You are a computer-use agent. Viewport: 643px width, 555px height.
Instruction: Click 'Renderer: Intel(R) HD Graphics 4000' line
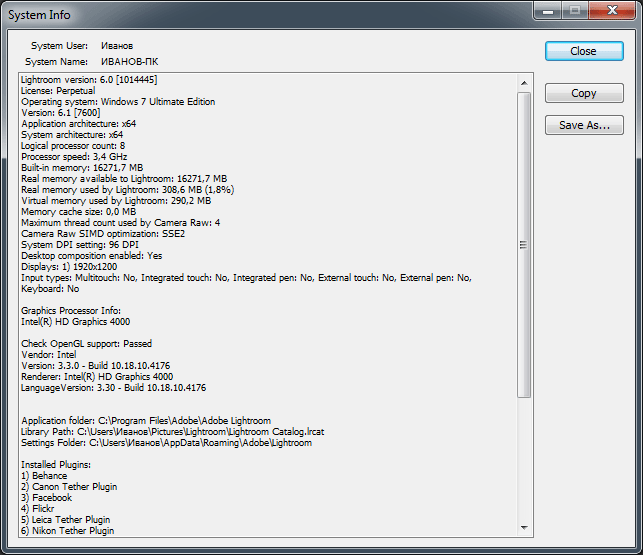(x=97, y=377)
